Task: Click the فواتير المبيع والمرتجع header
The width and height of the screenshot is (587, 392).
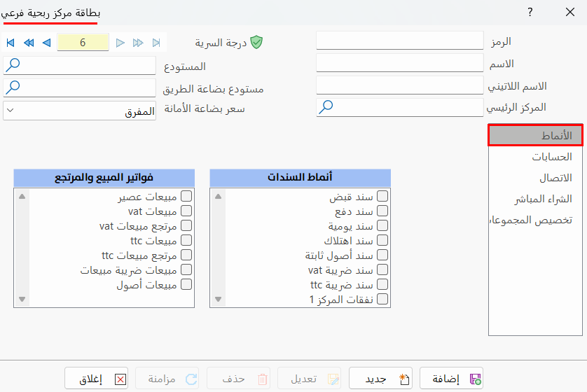Action: (x=104, y=178)
